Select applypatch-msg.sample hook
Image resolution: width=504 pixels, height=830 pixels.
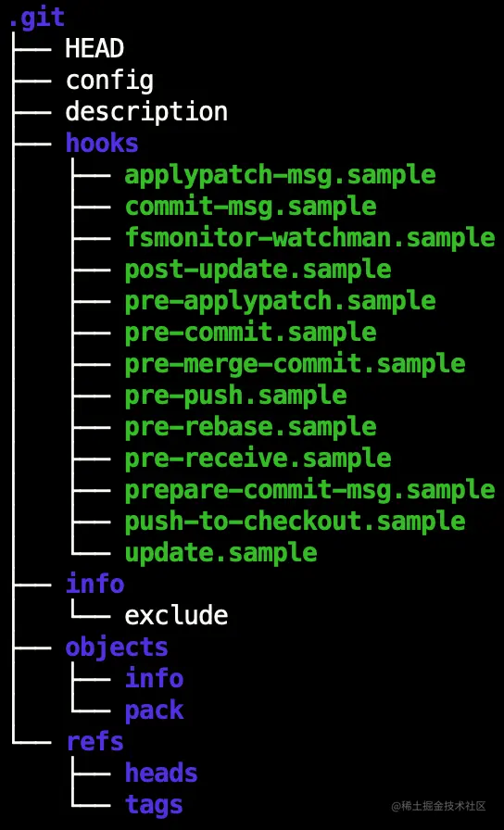[280, 175]
